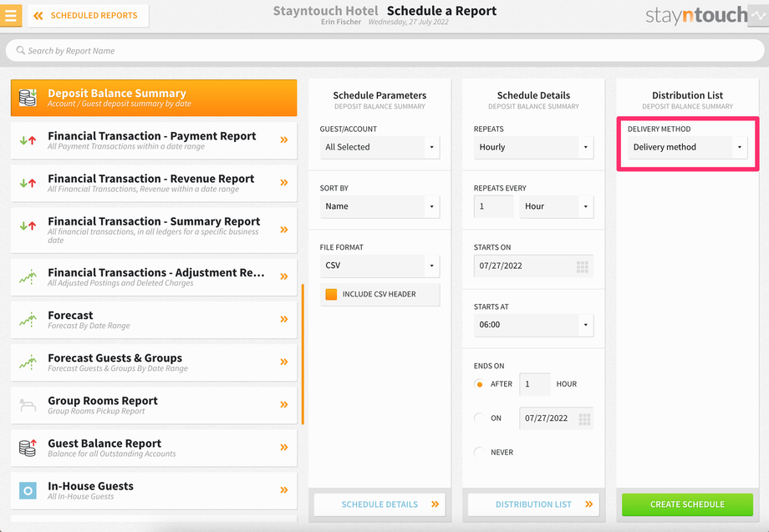Open Financial Transaction - Summary Report
This screenshot has height=532, width=769.
154,230
